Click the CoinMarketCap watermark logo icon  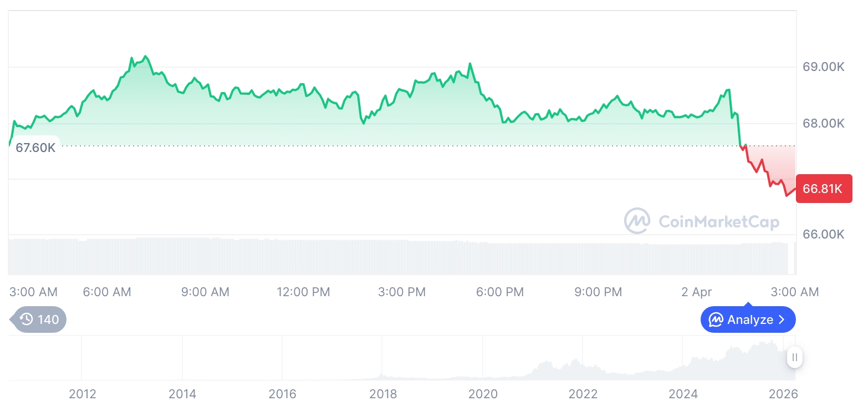(637, 221)
